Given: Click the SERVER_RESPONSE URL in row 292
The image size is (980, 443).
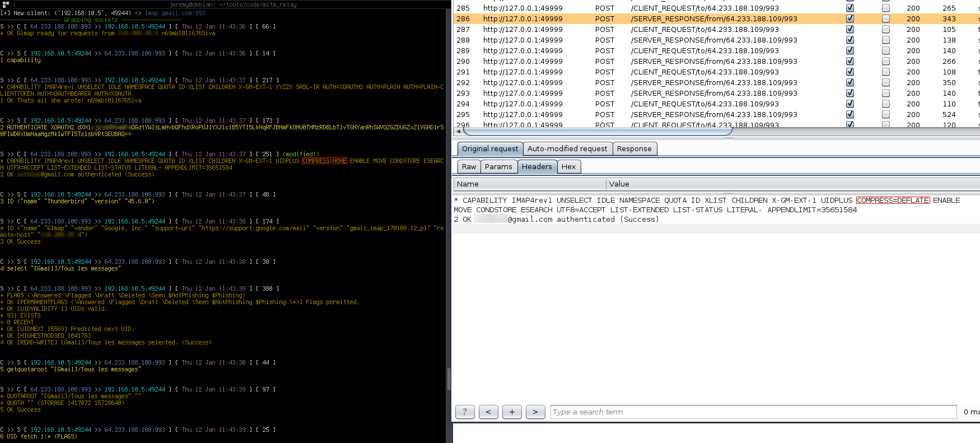Looking at the screenshot, I should 714,82.
